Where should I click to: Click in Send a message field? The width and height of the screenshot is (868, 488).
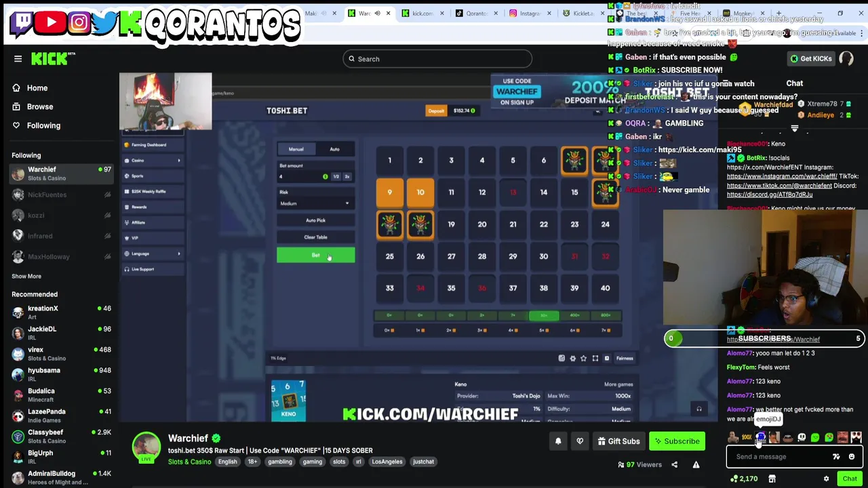tap(780, 457)
